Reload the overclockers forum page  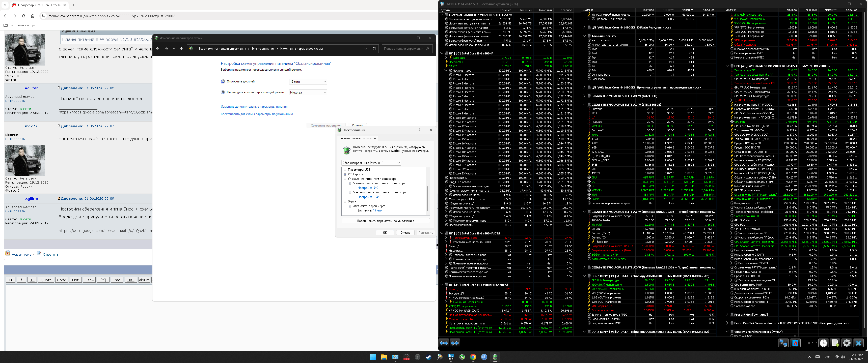coord(23,16)
